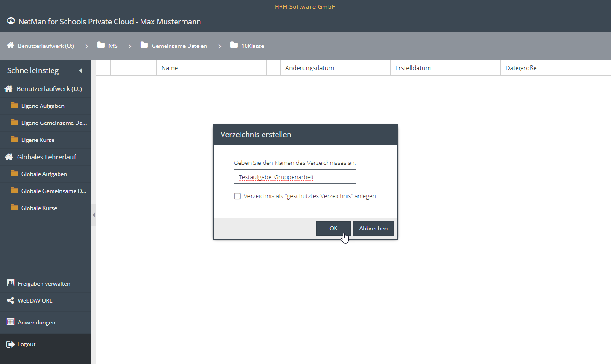The image size is (611, 364).
Task: Open Globale Aufgaben folder
Action: 44,174
